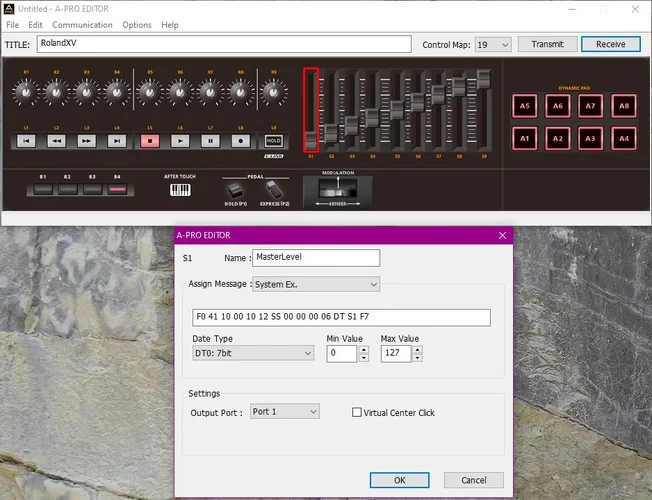Screen dimensions: 652x500
Task: Click the Name field containing MasterLevel
Action: point(316,258)
